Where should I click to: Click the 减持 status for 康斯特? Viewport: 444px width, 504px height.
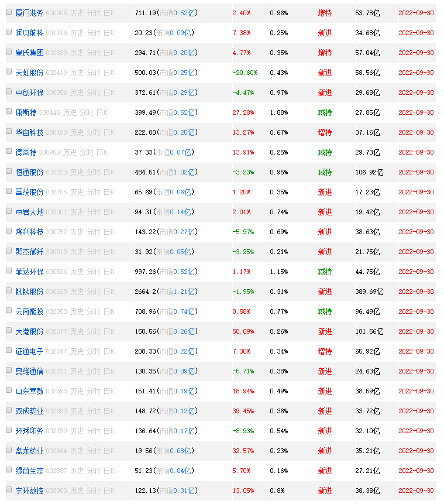point(325,113)
